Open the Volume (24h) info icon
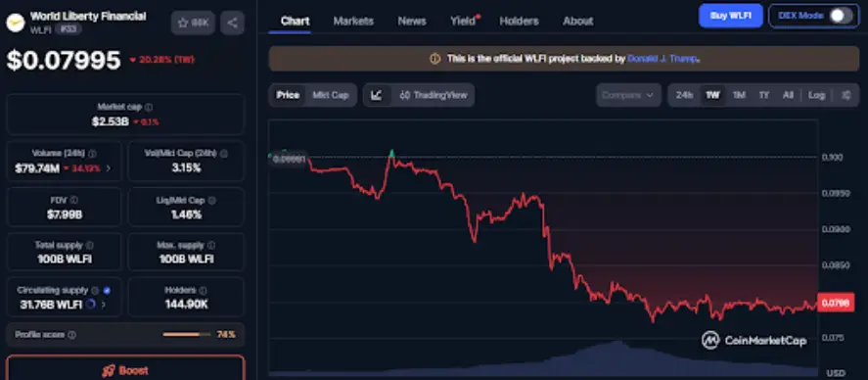 coord(92,154)
